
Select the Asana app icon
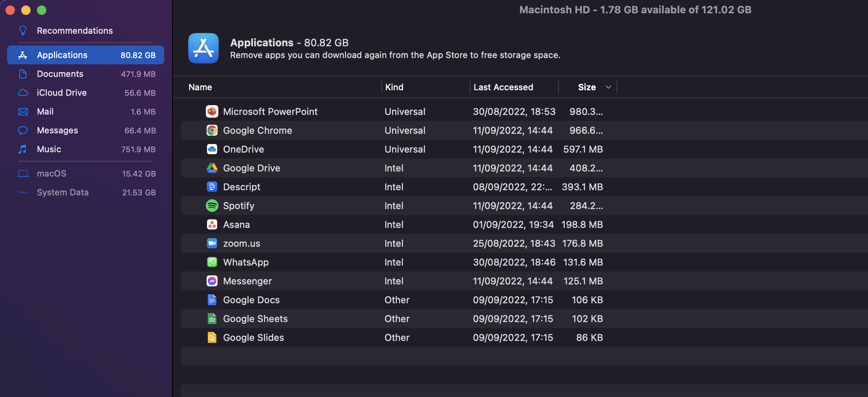point(212,224)
